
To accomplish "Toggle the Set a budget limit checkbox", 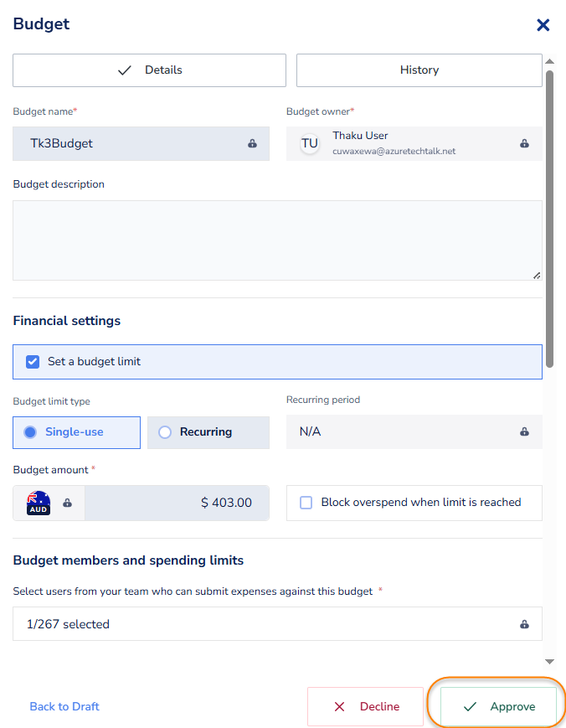I will (33, 362).
